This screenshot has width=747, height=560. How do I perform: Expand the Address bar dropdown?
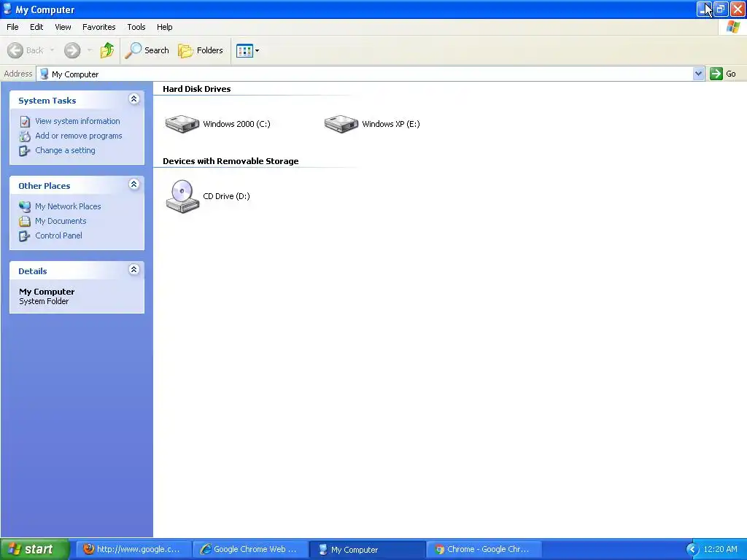698,74
